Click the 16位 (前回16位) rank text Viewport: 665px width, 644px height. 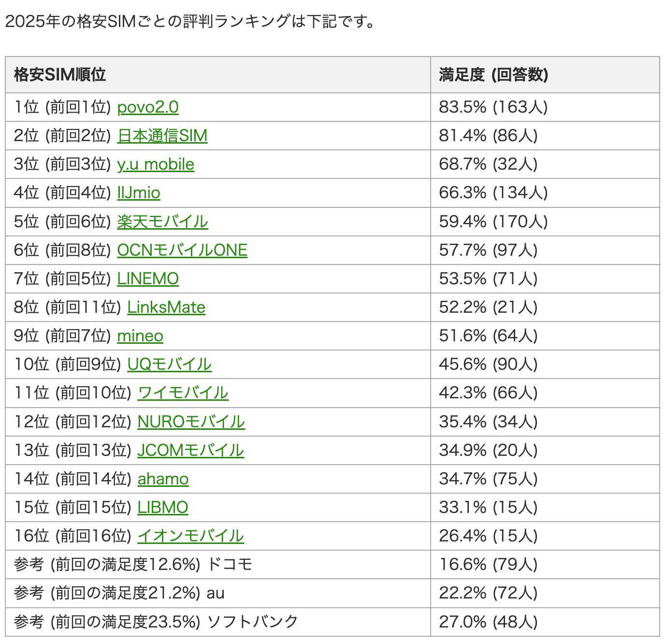(x=73, y=536)
